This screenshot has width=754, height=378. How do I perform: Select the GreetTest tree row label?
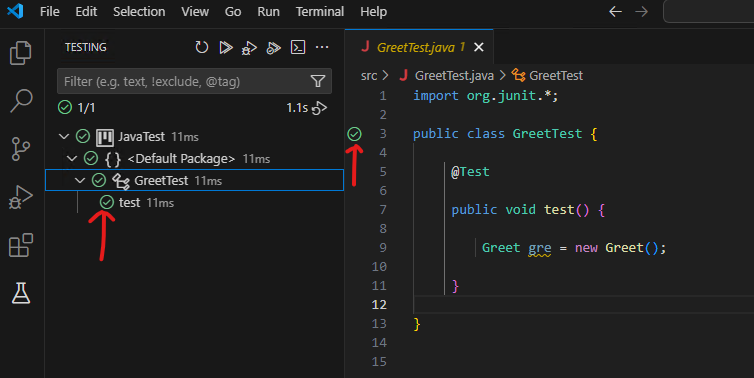[161, 180]
